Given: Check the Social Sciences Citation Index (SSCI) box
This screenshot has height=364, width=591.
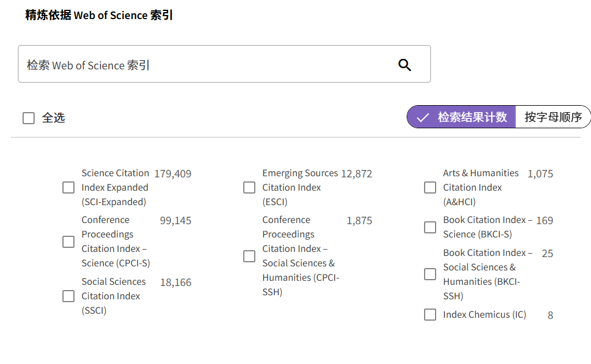Looking at the screenshot, I should (68, 296).
